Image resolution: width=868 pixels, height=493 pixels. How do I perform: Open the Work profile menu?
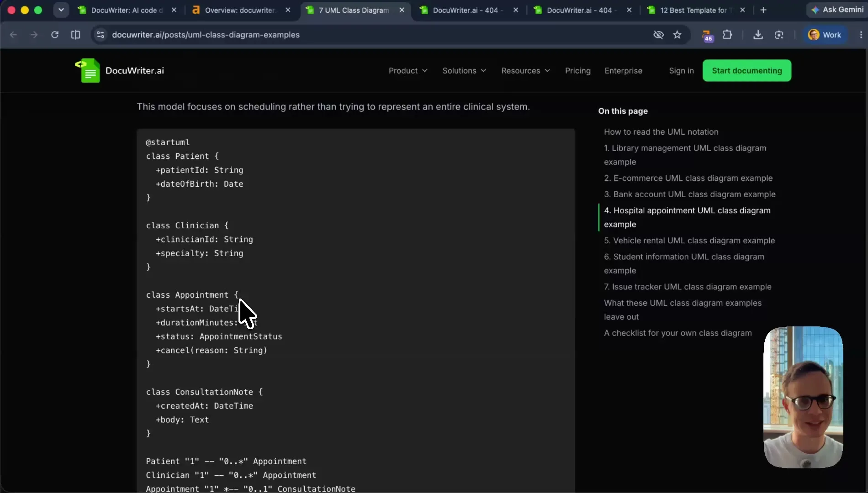[825, 35]
